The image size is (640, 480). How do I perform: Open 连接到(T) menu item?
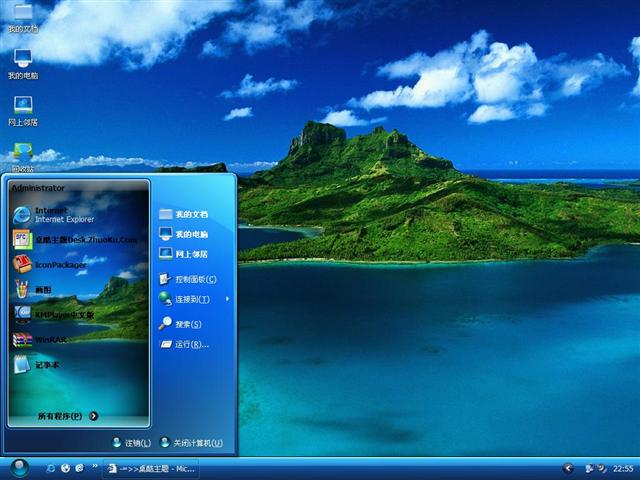pos(184,299)
